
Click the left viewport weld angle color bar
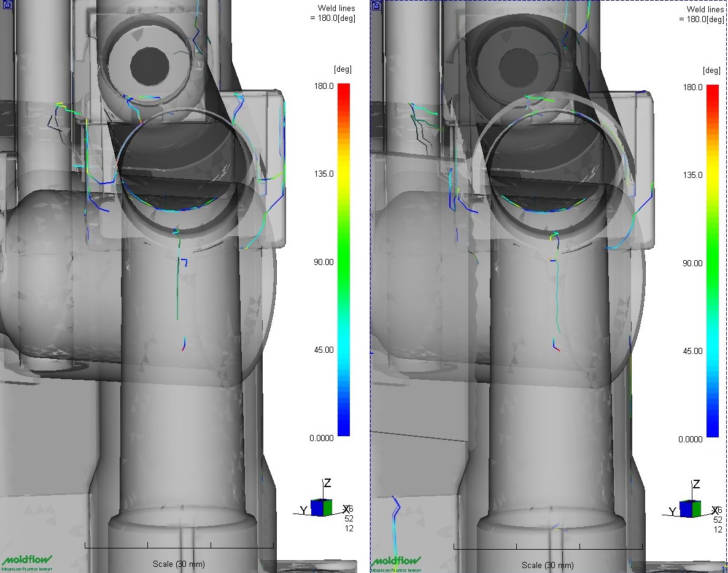344,260
